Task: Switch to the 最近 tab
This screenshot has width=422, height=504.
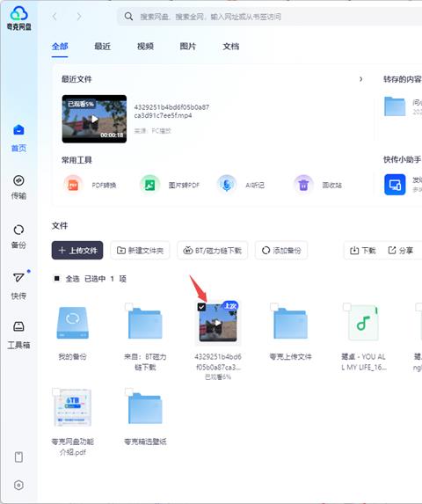Action: pos(103,47)
